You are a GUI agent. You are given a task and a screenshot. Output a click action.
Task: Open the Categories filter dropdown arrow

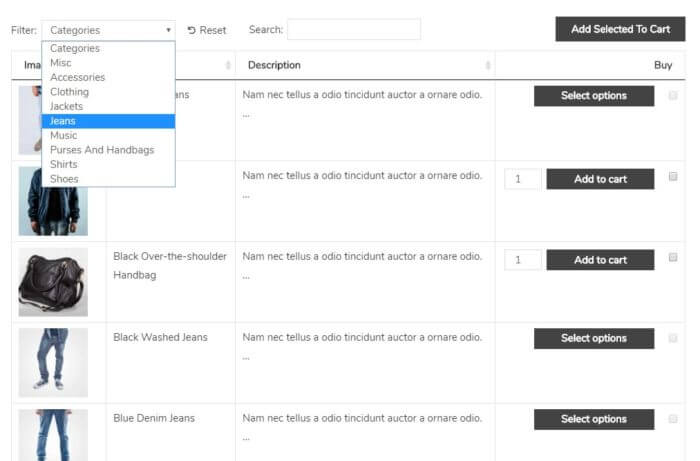(168, 30)
